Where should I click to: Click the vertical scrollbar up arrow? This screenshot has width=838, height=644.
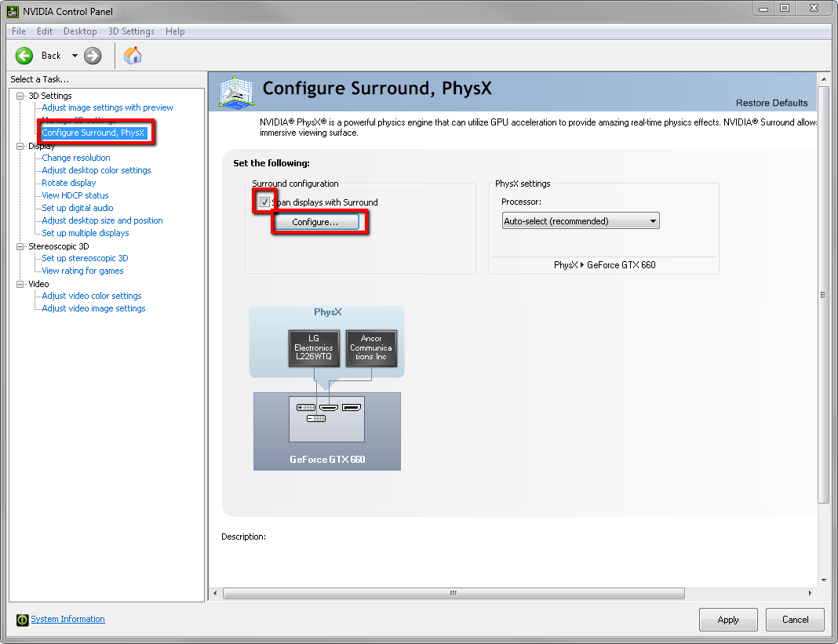pyautogui.click(x=824, y=79)
